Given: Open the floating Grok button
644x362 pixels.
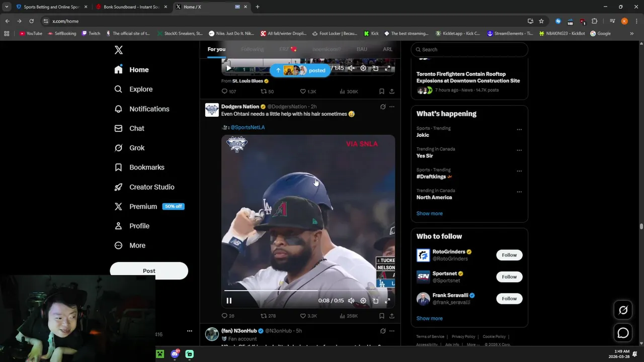Looking at the screenshot, I should (623, 310).
